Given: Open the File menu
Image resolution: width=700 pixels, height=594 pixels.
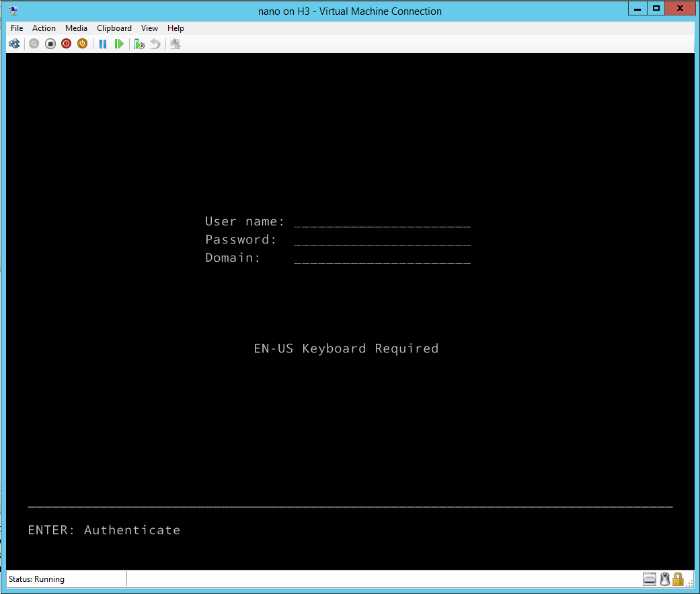Looking at the screenshot, I should (x=17, y=28).
